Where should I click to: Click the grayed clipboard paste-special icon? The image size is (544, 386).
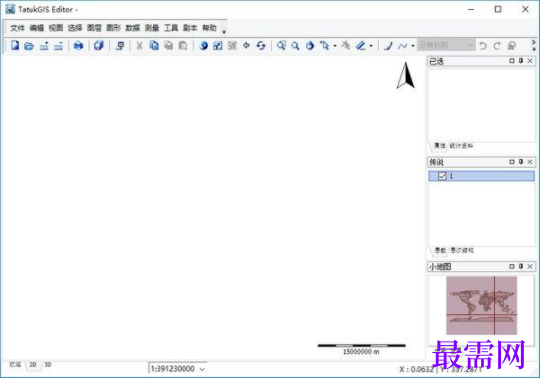pyautogui.click(x=183, y=45)
